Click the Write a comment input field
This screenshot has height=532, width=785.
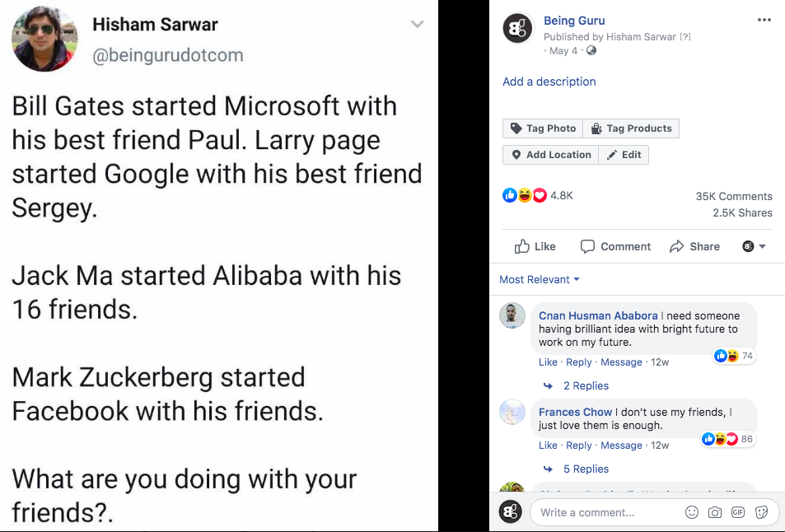[x=605, y=512]
